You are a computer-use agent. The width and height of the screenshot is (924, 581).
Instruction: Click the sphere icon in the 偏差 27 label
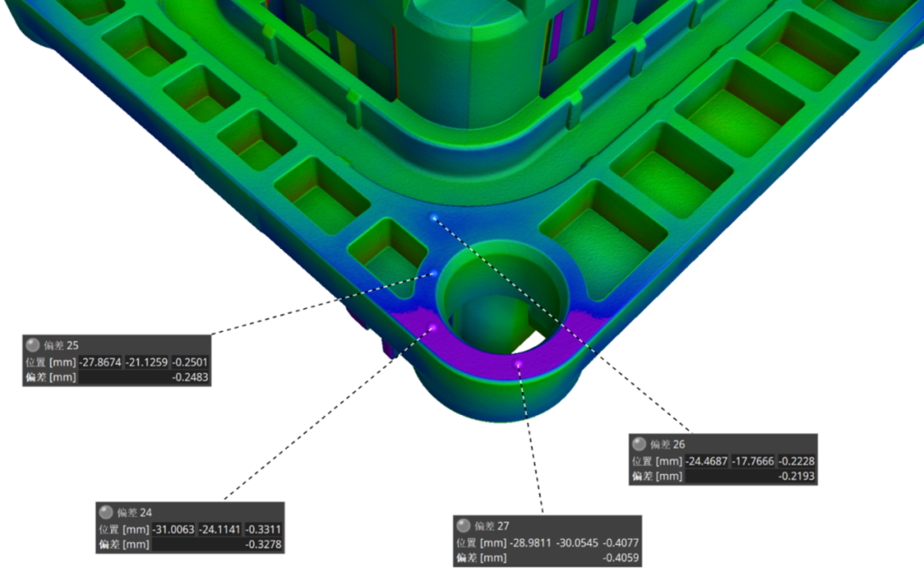[x=464, y=525]
